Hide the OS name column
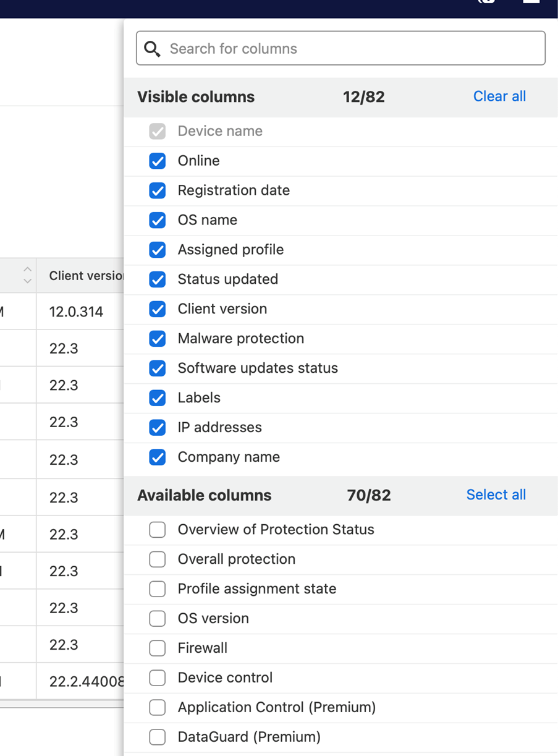558x756 pixels. pos(158,220)
